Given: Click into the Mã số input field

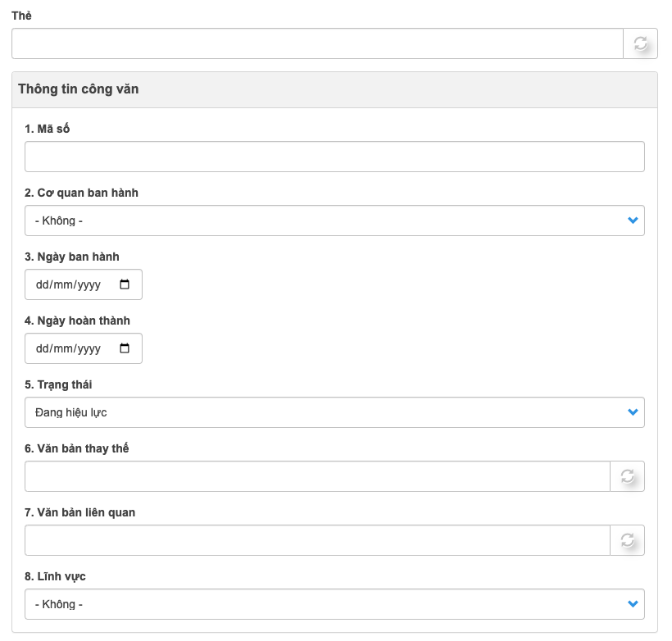Looking at the screenshot, I should click(334, 157).
